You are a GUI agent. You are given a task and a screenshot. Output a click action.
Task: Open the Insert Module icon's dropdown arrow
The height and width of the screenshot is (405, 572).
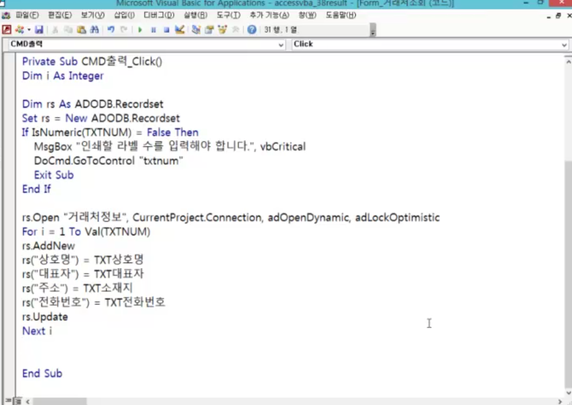pos(29,30)
